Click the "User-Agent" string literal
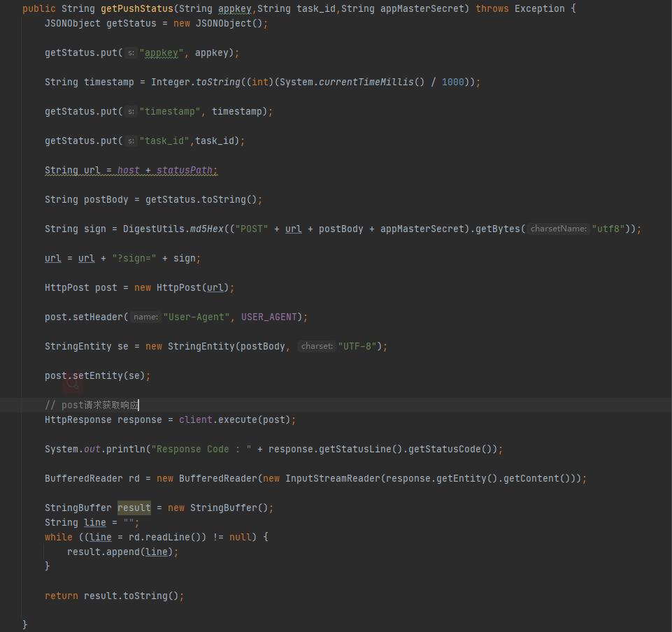This screenshot has width=672, height=632. point(196,317)
